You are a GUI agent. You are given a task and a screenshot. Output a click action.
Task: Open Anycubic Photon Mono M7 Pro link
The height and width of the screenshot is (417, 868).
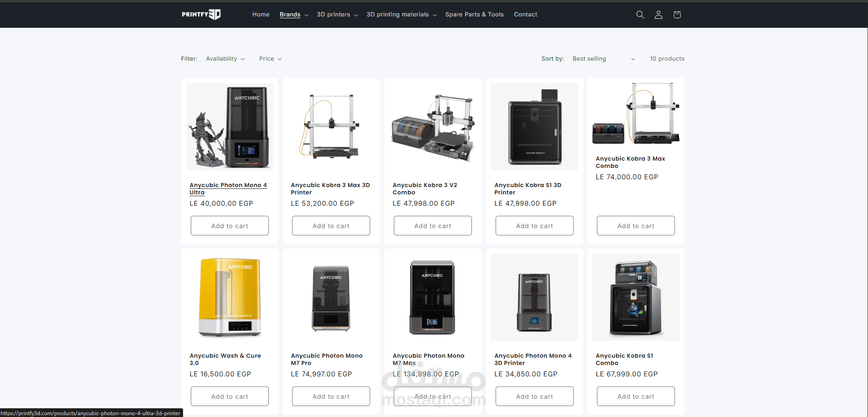pyautogui.click(x=327, y=359)
